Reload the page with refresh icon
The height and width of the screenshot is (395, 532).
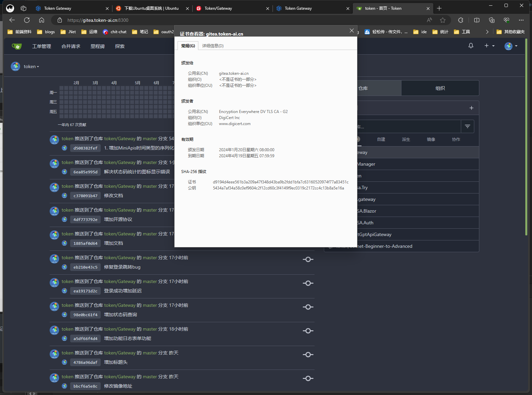coord(27,20)
